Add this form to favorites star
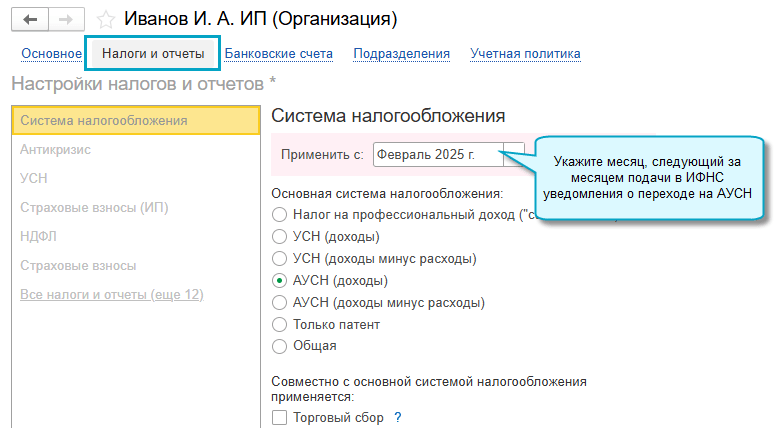Screen dimensions: 778x428 coord(105,19)
